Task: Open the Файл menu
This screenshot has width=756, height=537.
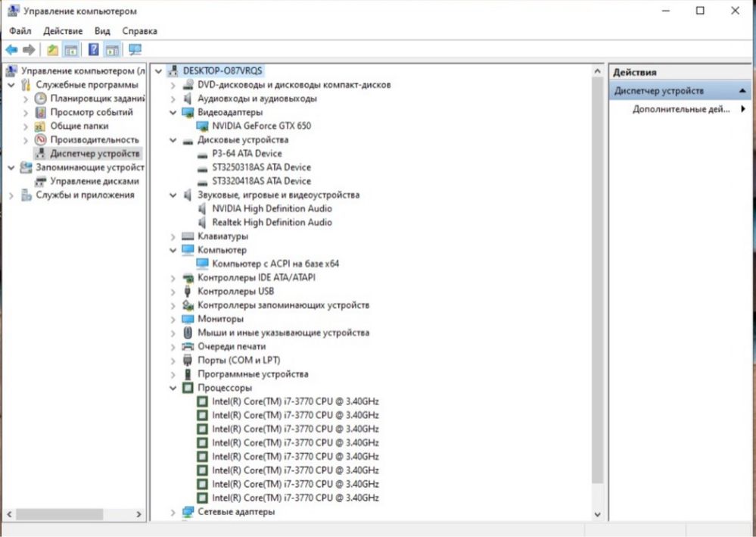Action: [x=20, y=31]
